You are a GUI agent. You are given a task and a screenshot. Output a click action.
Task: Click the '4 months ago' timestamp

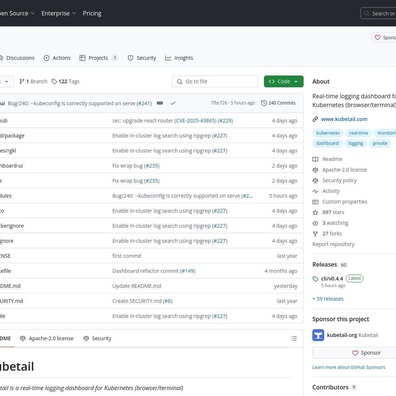[x=281, y=271]
